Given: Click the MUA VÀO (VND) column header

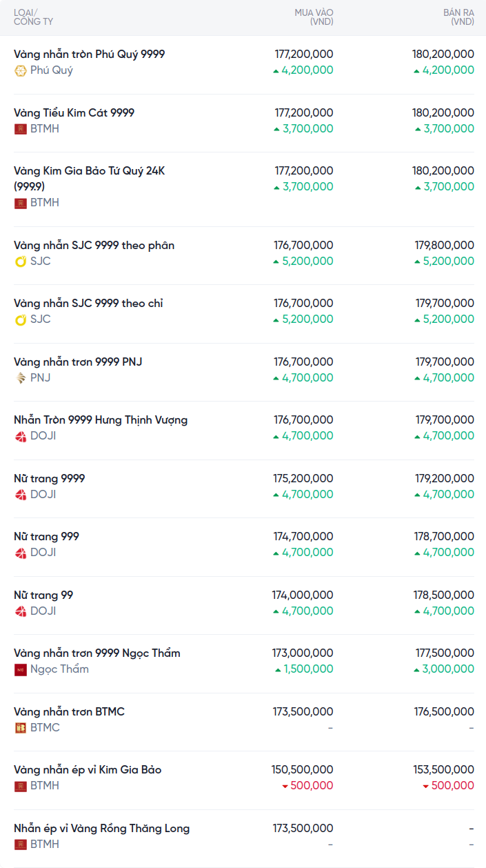Looking at the screenshot, I should coord(314,17).
